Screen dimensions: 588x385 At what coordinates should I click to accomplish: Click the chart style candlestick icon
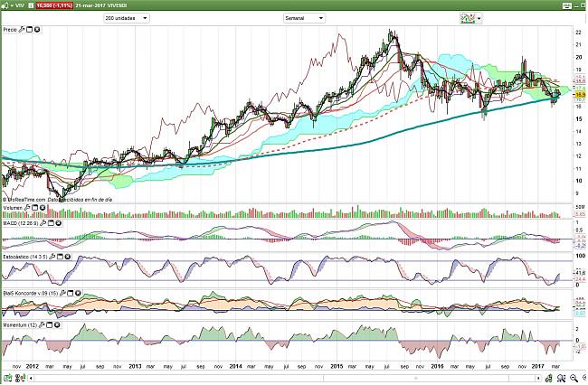[468, 18]
